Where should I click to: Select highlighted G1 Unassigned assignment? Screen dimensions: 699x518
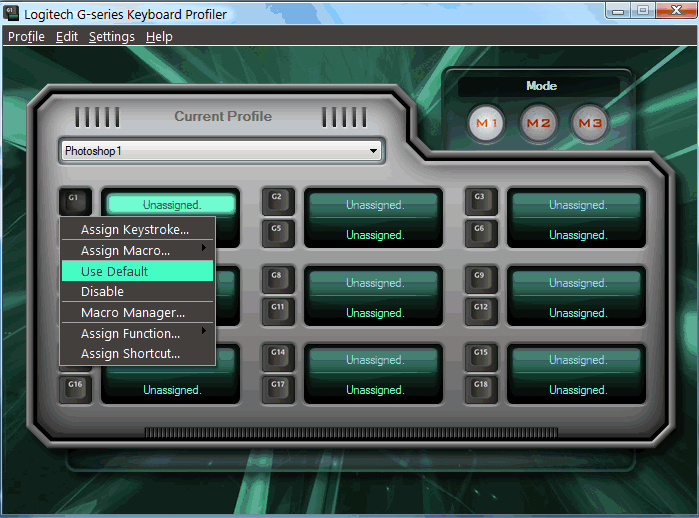172,205
